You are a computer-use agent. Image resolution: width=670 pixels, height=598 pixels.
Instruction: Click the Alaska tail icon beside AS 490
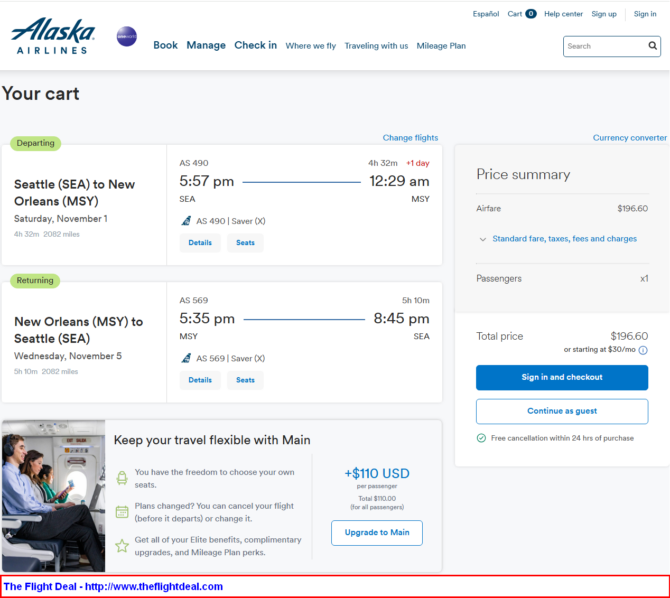186,221
